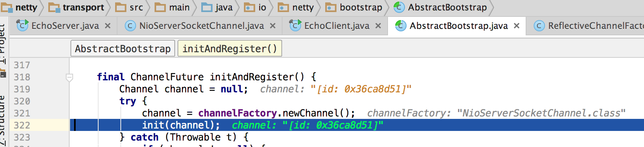This screenshot has width=644, height=147.
Task: Click gutter line number 318
Action: click(22, 77)
